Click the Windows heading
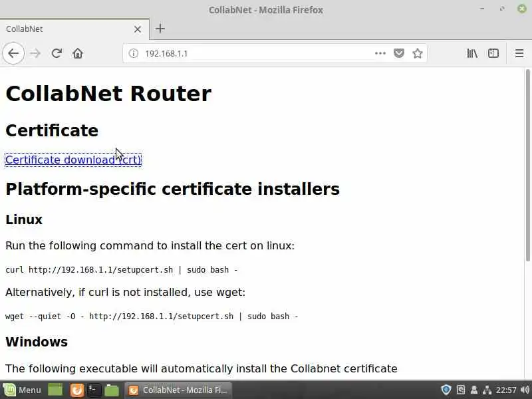 (37, 342)
